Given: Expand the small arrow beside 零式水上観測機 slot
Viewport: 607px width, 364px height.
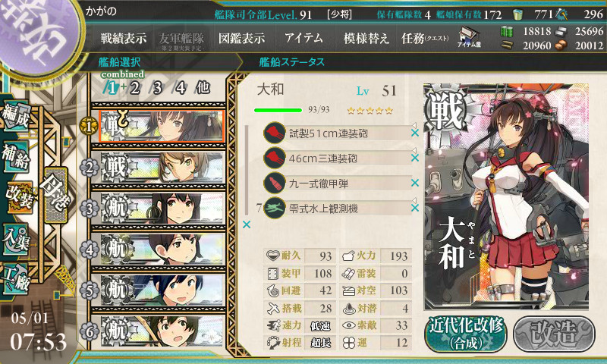Looking at the screenshot, I should coord(414,200).
